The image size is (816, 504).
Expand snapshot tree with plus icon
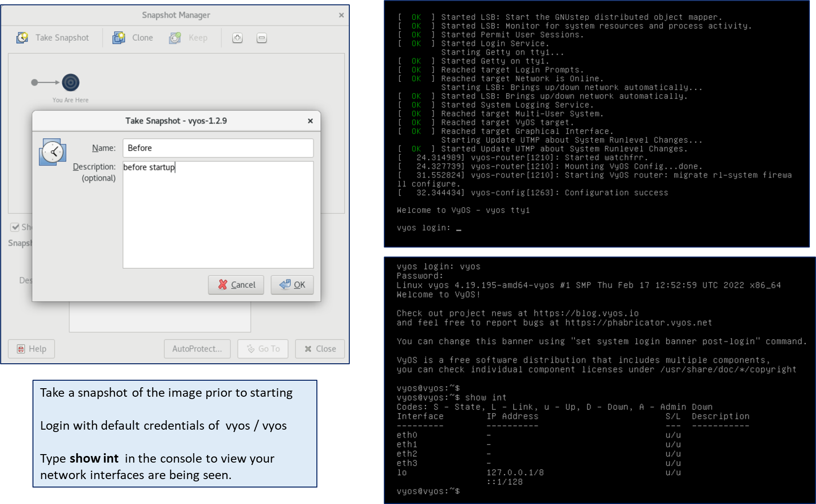click(x=237, y=38)
